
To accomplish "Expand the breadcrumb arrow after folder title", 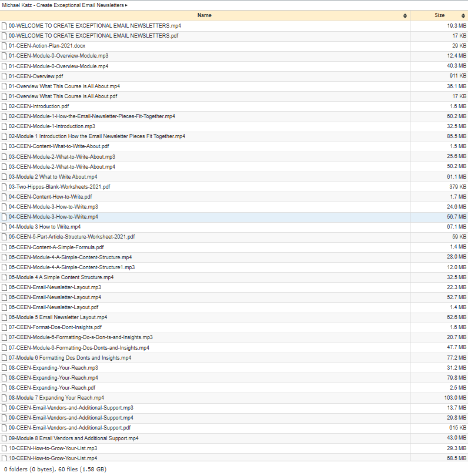I will [126, 5].
